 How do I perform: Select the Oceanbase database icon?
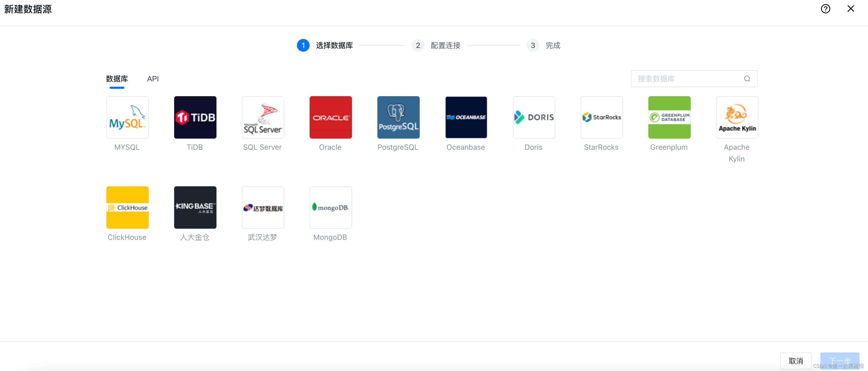(466, 117)
